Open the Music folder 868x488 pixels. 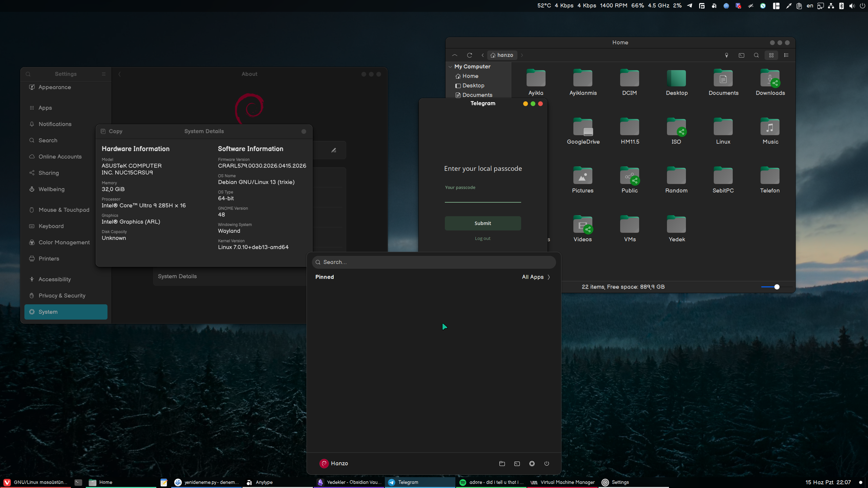point(770,131)
